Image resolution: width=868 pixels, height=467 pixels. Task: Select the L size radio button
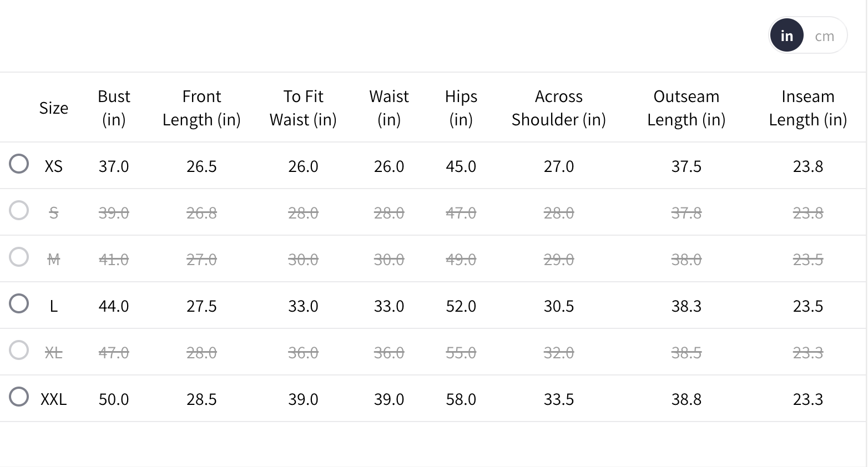(19, 304)
